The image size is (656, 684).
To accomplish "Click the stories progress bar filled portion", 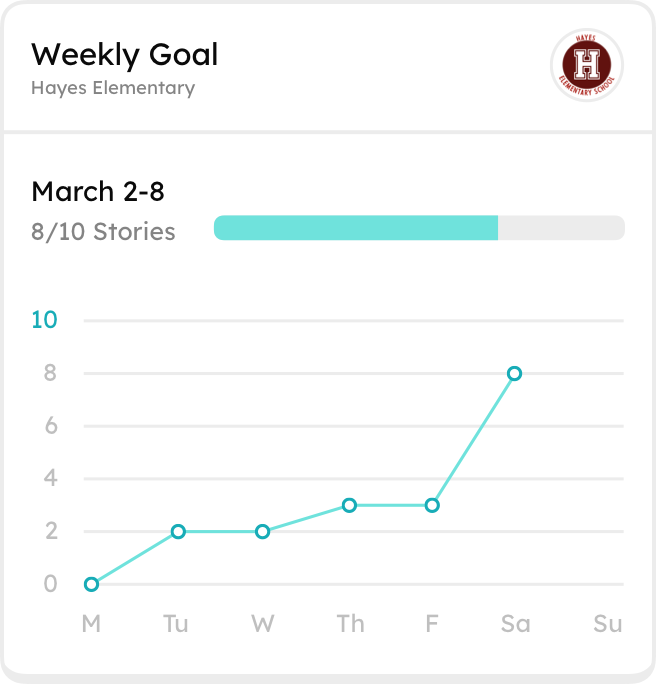I will (x=356, y=228).
